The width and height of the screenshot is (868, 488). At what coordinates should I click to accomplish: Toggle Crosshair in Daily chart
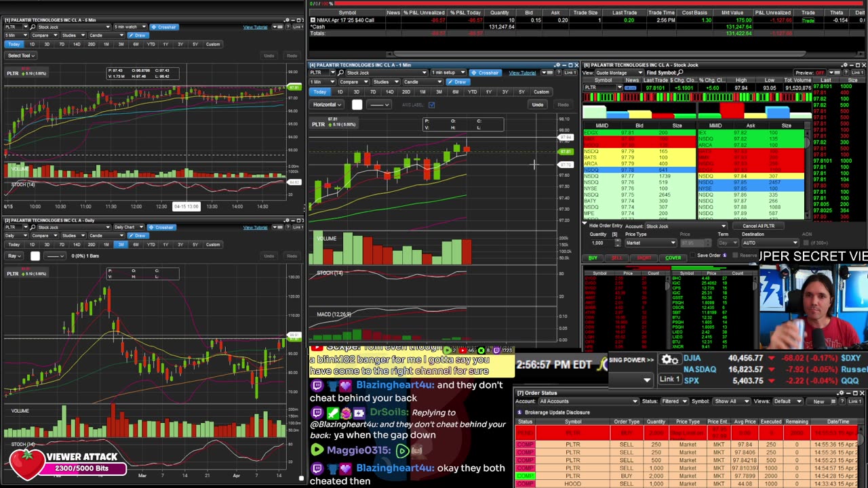(161, 227)
